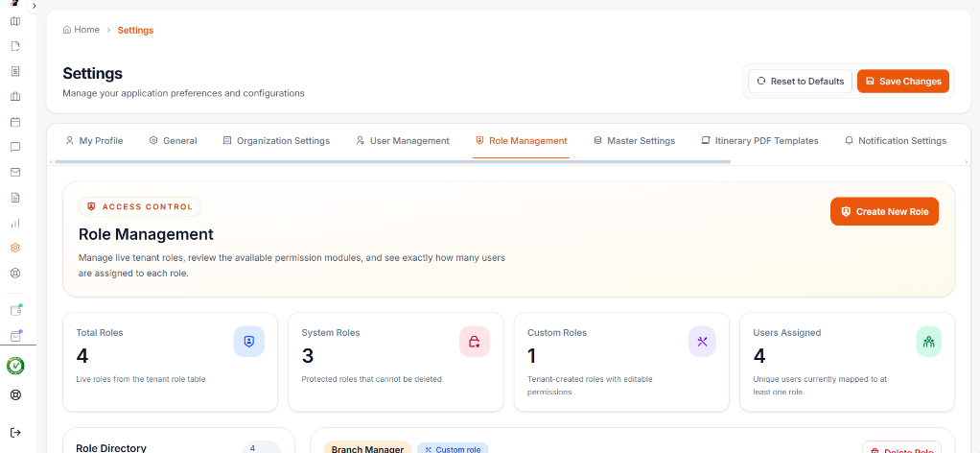Click the Total Roles shield icon

tap(248, 342)
